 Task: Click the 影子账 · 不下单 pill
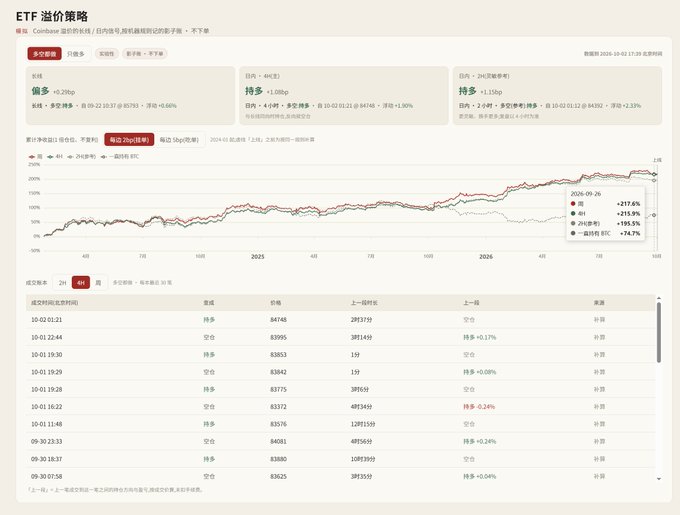pyautogui.click(x=145, y=54)
